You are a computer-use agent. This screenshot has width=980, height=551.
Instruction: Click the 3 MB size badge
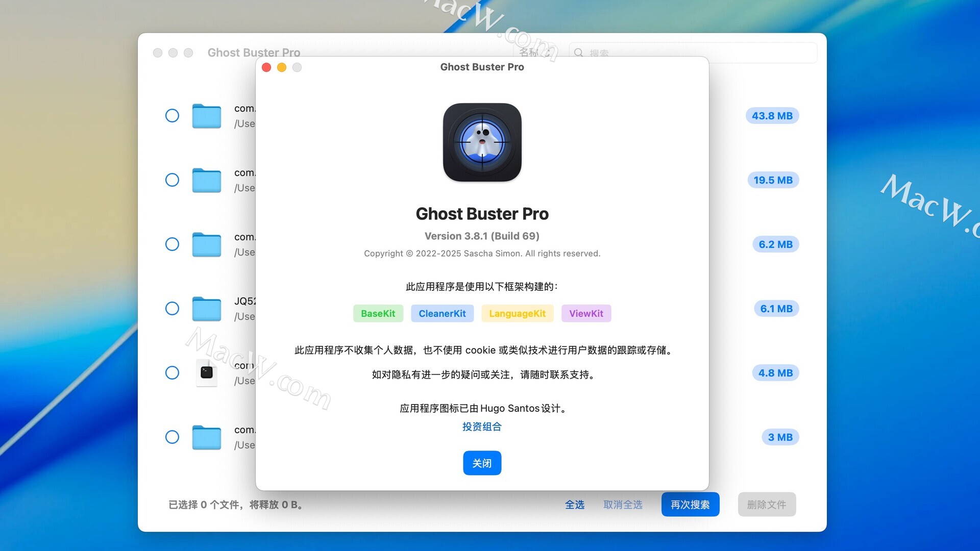pyautogui.click(x=780, y=437)
